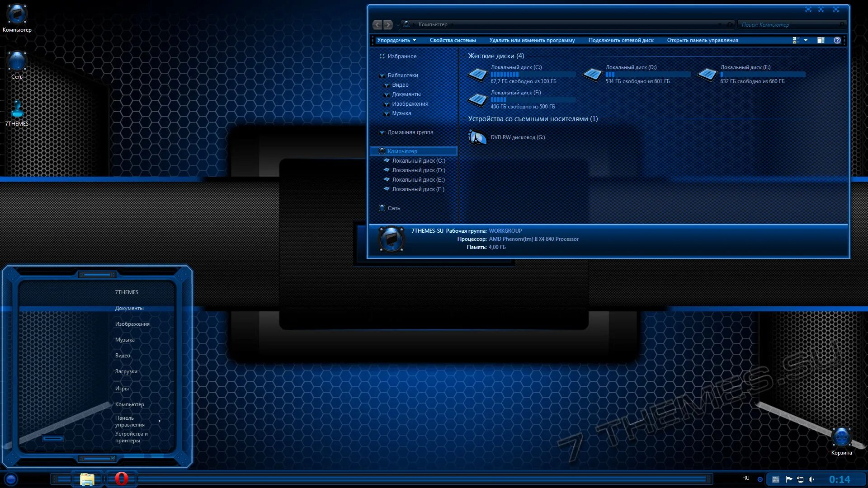Select Локальный диск (E:) in navigation tree
This screenshot has height=488, width=868.
[419, 180]
